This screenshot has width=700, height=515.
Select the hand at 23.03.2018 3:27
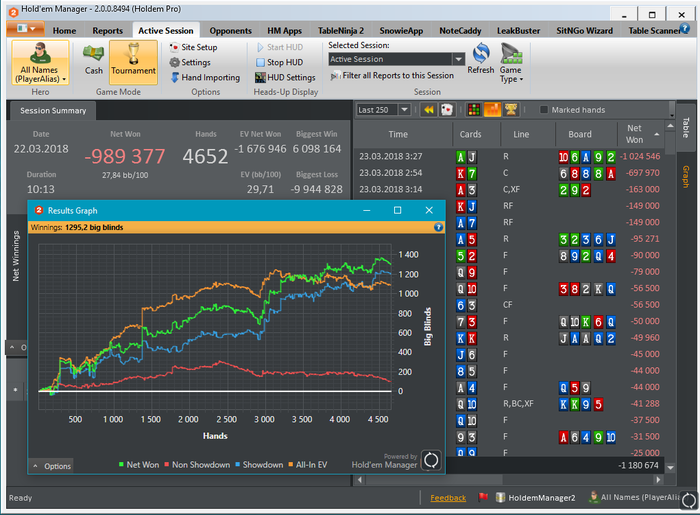click(509, 157)
